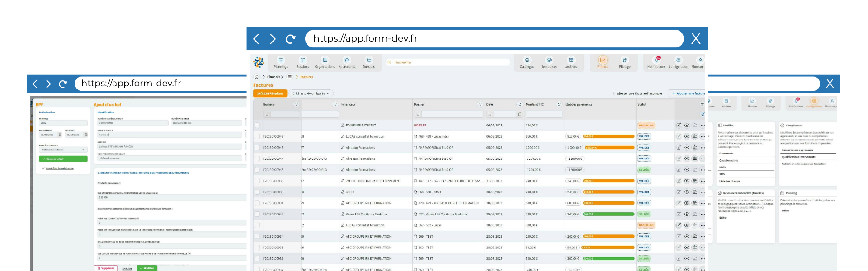The image size is (868, 271).
Task: Click the green Générer le bpf button
Action: pos(63,159)
